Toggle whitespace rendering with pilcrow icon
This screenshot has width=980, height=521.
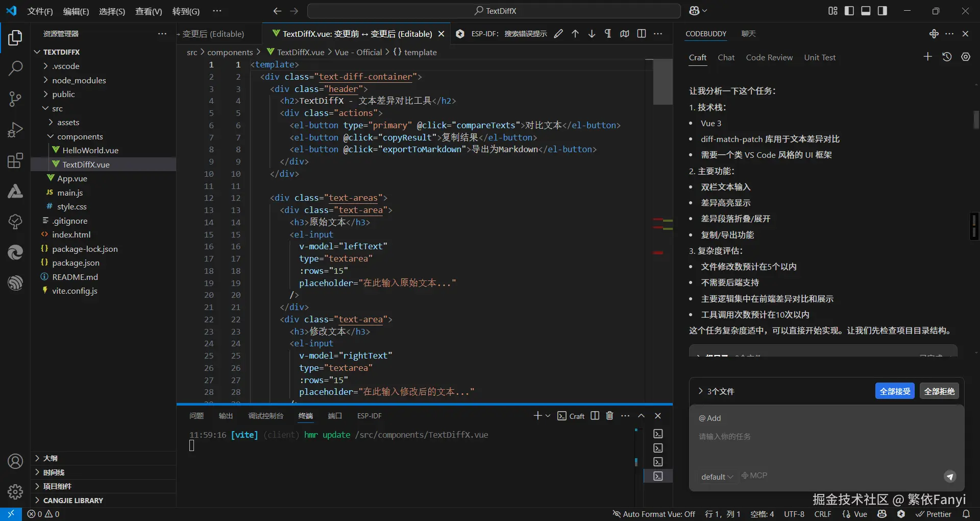[607, 34]
